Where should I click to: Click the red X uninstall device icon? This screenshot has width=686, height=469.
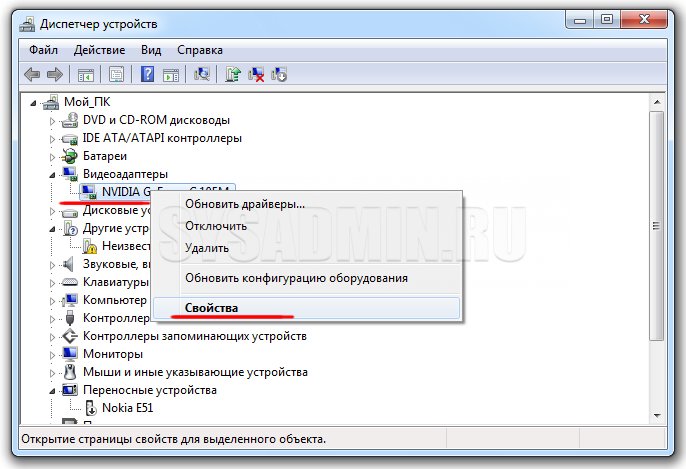[256, 74]
